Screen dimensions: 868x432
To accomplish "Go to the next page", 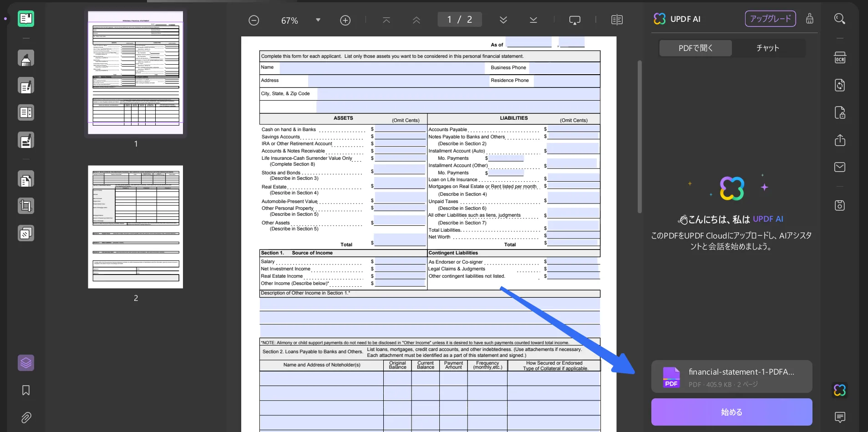I will (x=503, y=20).
